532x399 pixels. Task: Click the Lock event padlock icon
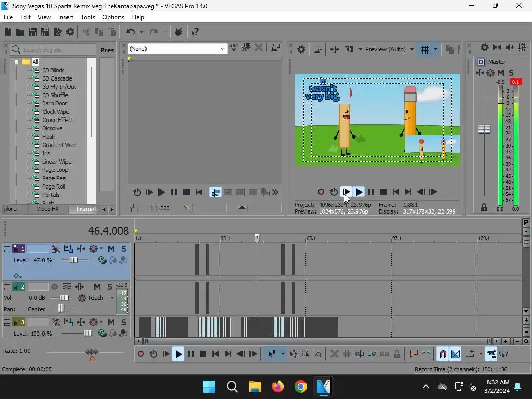click(396, 354)
